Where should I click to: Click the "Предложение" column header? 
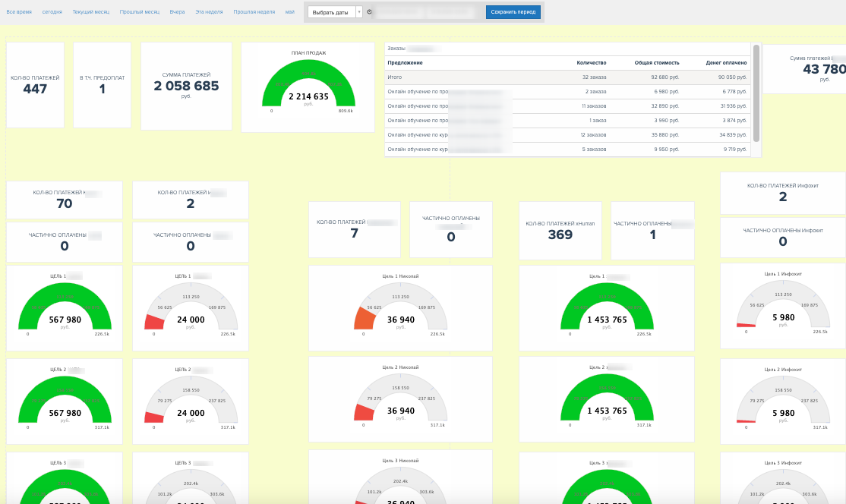(405, 62)
